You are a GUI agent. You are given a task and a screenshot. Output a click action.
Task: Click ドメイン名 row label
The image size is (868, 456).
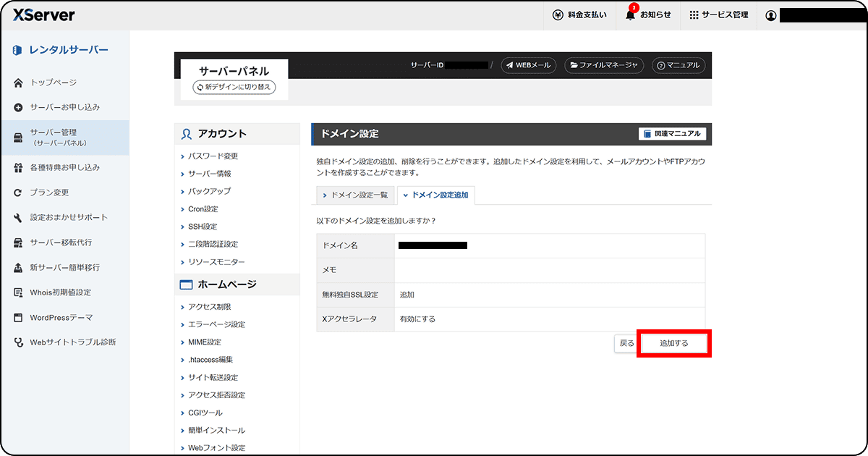tap(340, 245)
